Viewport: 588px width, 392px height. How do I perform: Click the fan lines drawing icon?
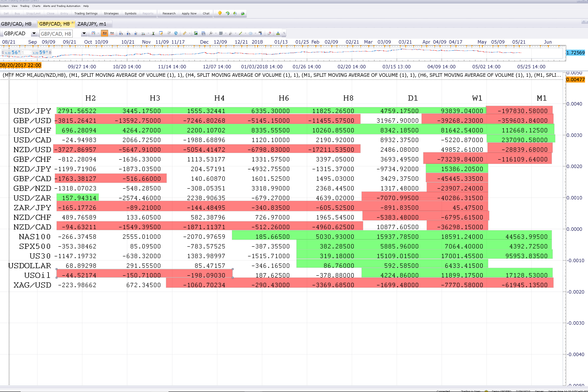point(231,33)
